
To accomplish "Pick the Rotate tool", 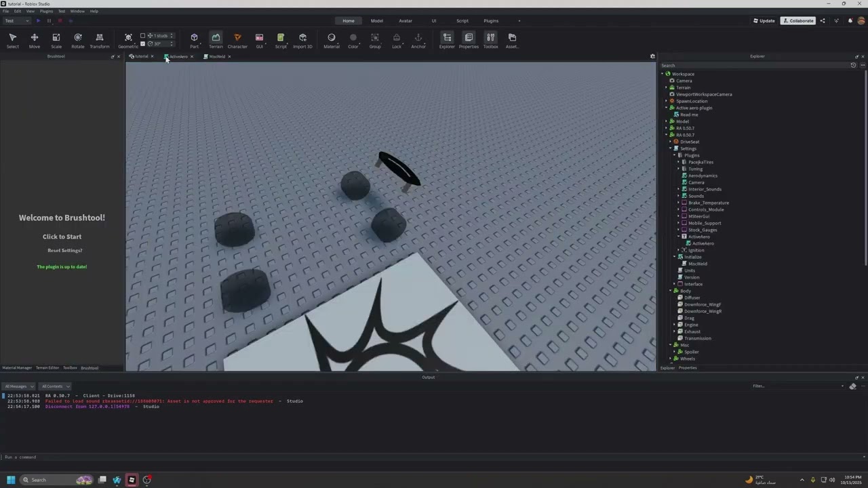I will point(78,41).
